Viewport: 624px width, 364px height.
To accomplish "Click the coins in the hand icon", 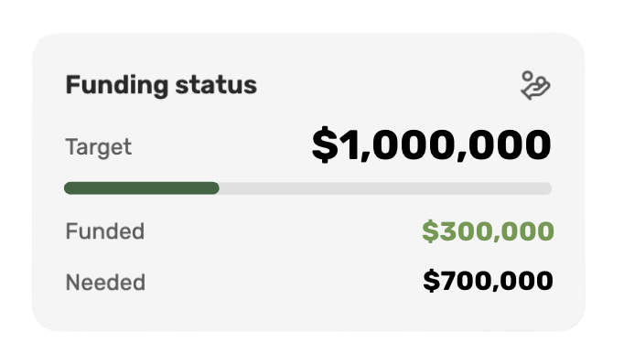I will coord(534,80).
